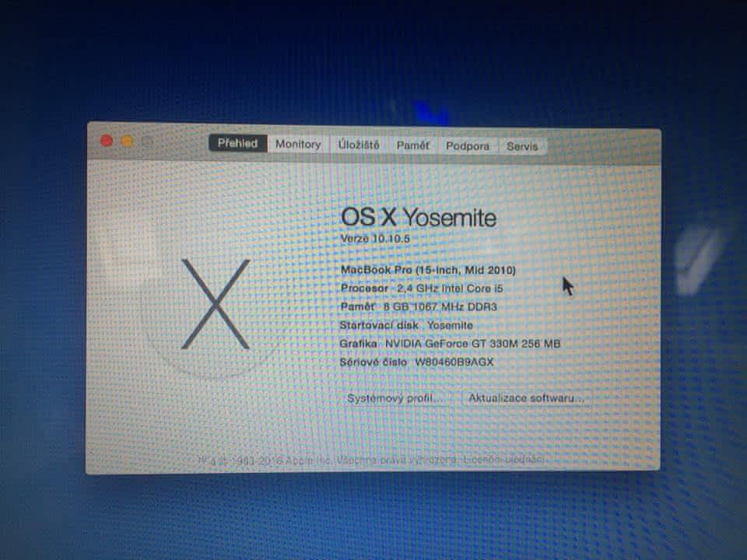The image size is (747, 560).
Task: Close the window with red button
Action: pos(107,141)
